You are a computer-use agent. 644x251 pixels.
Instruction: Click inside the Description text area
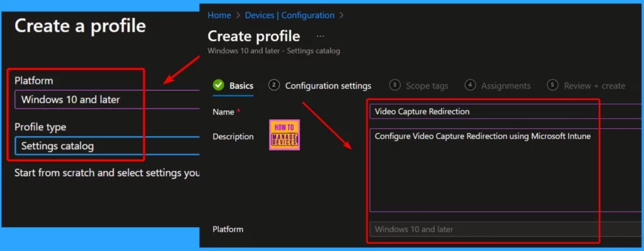coord(506,170)
